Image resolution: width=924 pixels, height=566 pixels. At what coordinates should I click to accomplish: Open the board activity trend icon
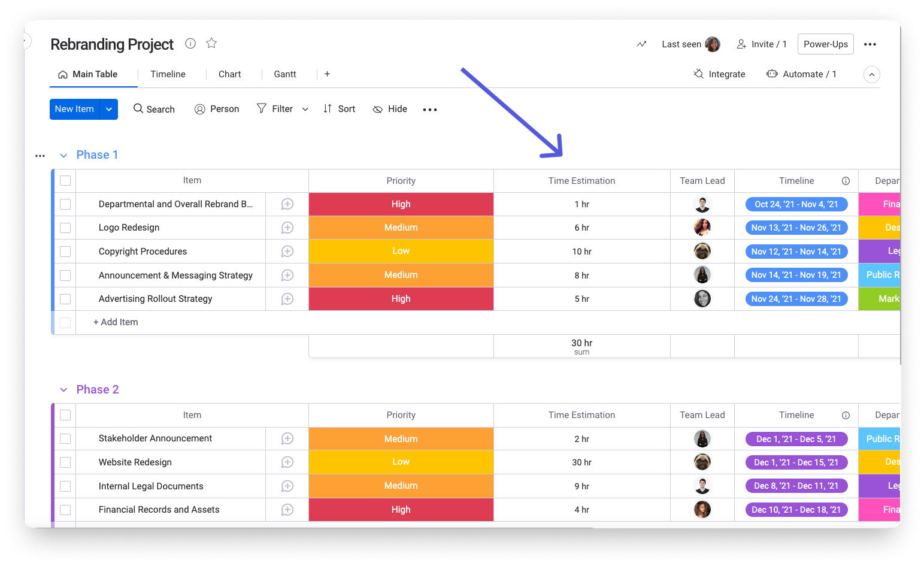pos(641,44)
